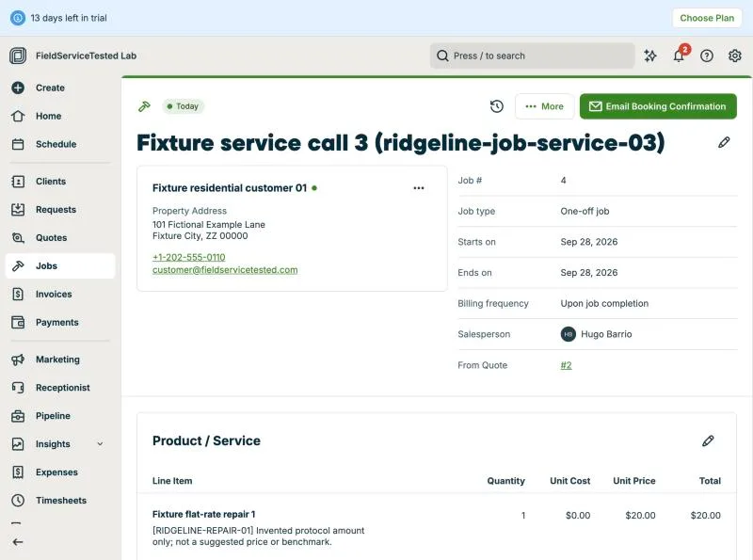Click the Line Item column header
The image size is (753, 560).
pos(172,481)
